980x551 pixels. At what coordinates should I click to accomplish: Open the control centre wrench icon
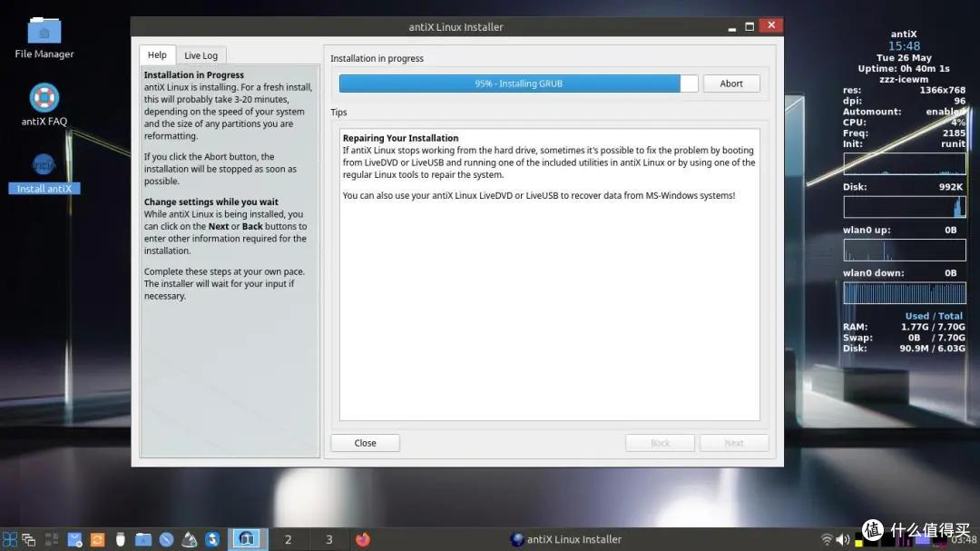click(212, 539)
